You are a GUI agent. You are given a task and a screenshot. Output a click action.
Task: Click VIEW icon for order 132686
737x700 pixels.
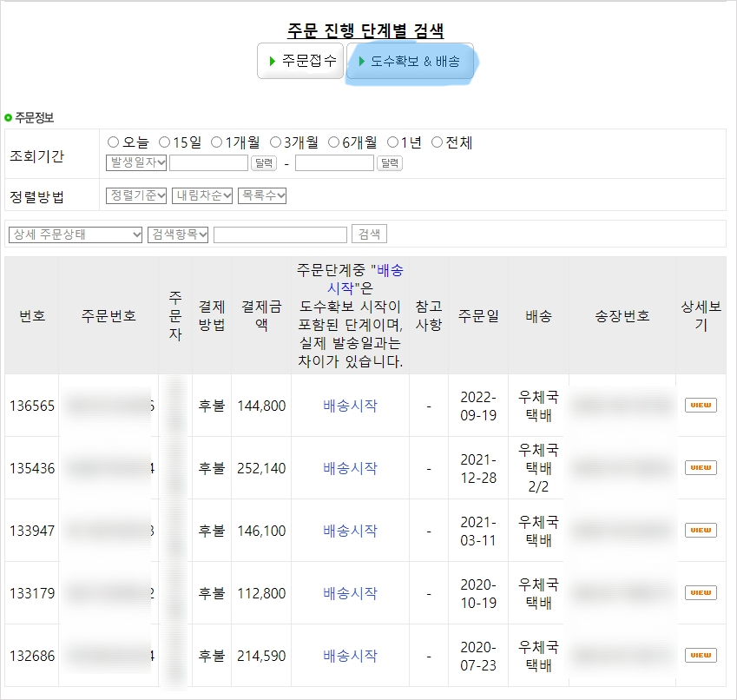[x=701, y=655]
